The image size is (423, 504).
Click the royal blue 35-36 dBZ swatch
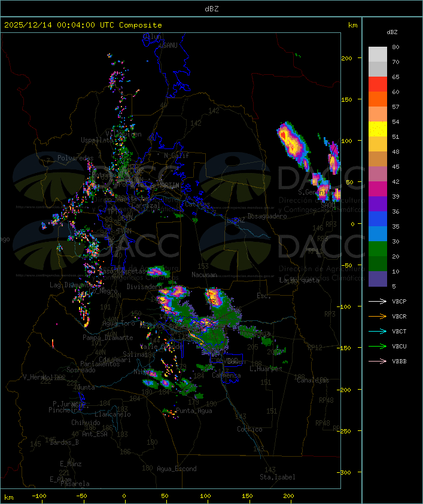378,219
